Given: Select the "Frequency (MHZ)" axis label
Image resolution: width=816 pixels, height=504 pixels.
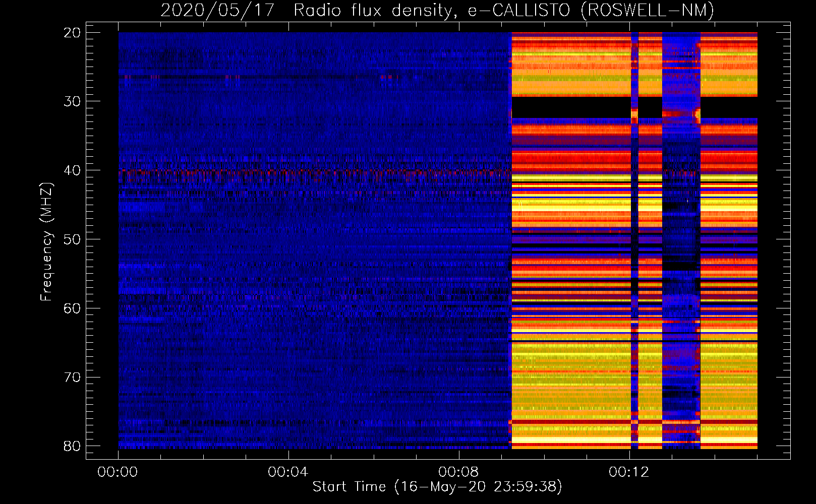Looking at the screenshot, I should pyautogui.click(x=46, y=242).
